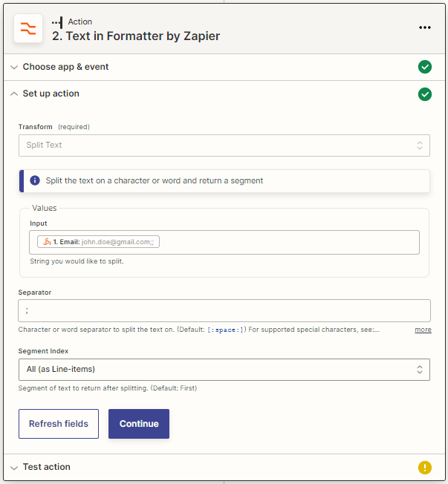448x484 pixels.
Task: Select the '1. Email' mapped value pill
Action: [x=98, y=242]
